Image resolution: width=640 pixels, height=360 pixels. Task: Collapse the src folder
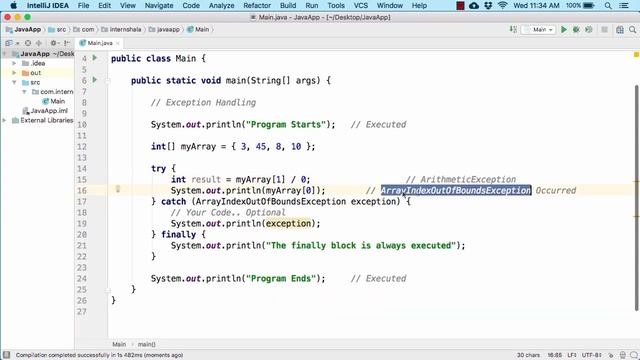[14, 82]
